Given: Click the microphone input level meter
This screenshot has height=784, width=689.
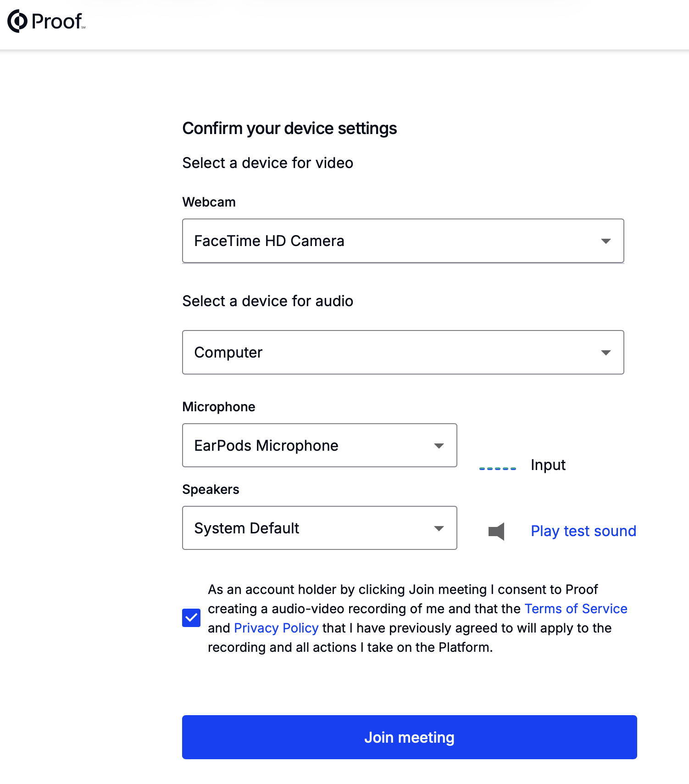Looking at the screenshot, I should (x=498, y=468).
